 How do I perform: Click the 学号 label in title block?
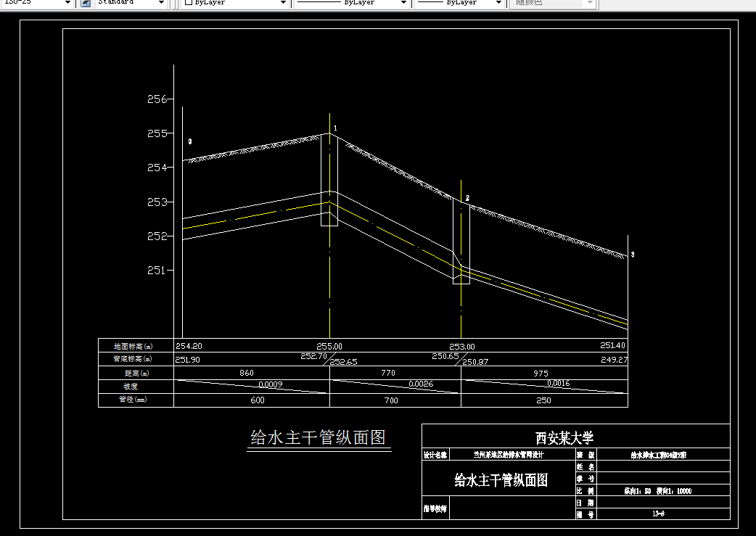(586, 479)
